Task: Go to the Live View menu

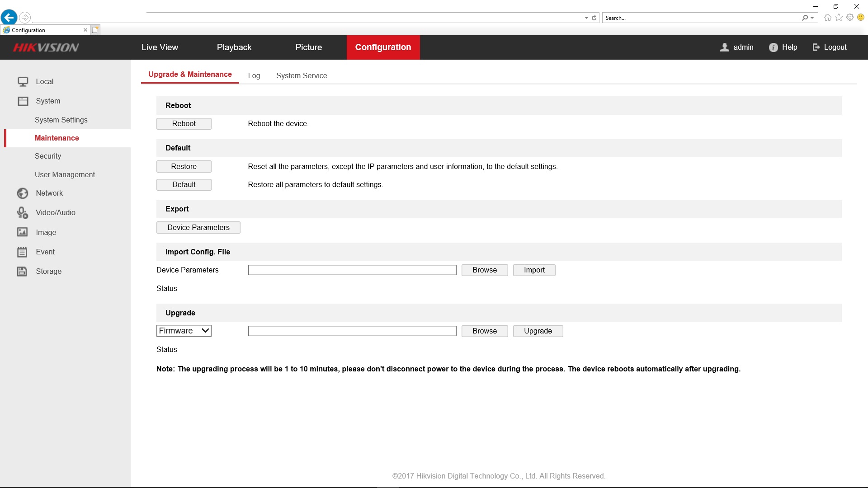Action: tap(160, 47)
